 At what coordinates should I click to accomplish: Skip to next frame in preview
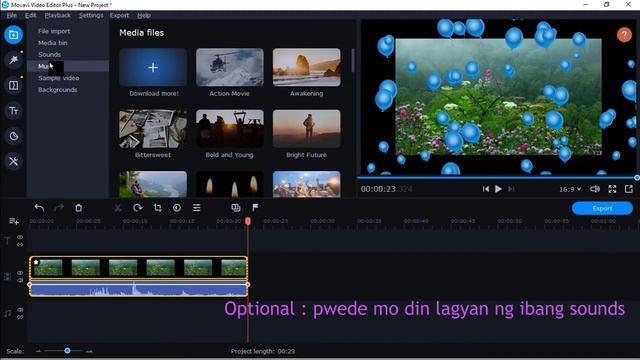(511, 189)
